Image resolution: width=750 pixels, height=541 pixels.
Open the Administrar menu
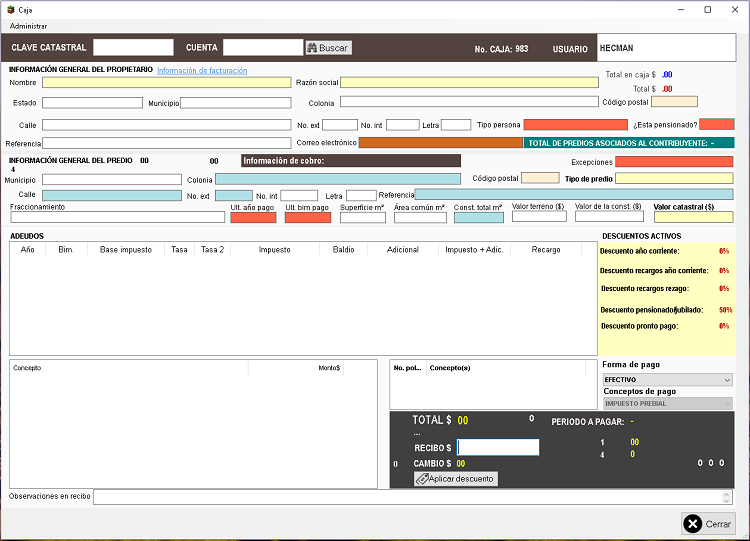coord(28,26)
